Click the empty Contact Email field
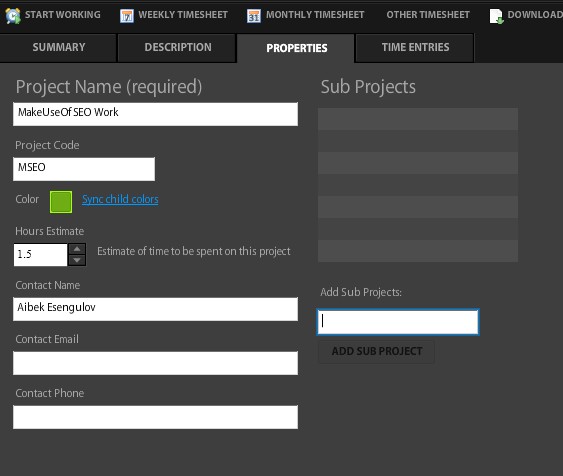 pyautogui.click(x=155, y=363)
